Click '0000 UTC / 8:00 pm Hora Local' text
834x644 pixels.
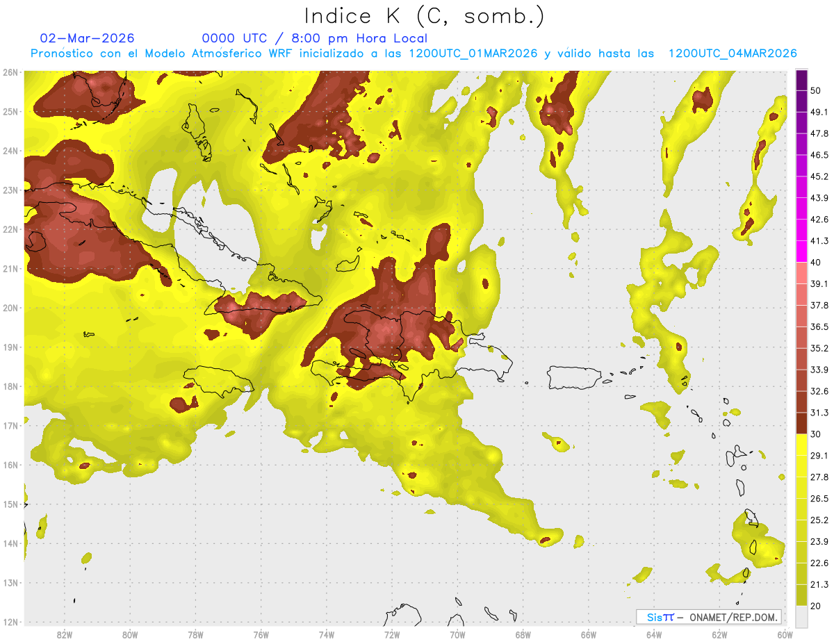(x=315, y=38)
